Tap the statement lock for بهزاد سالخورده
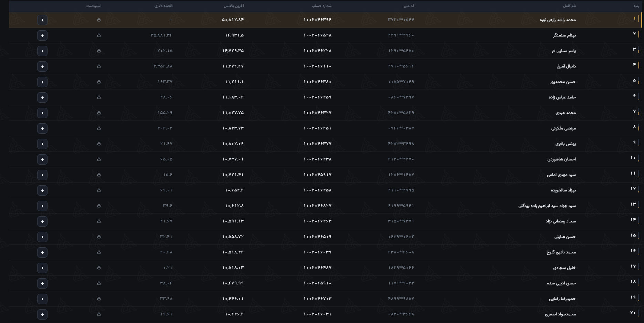Screen dimensions: 644x323 point(99,190)
